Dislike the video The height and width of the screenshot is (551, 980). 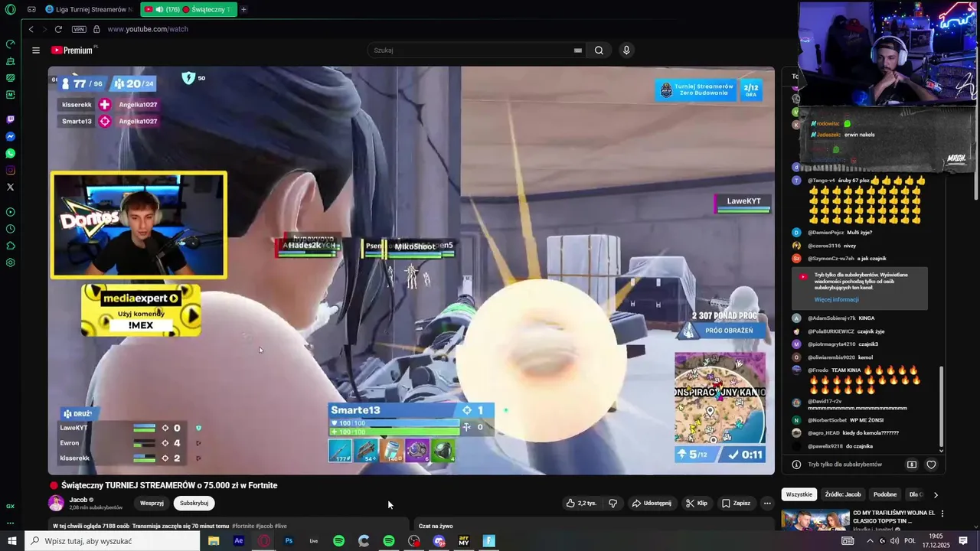pos(612,503)
